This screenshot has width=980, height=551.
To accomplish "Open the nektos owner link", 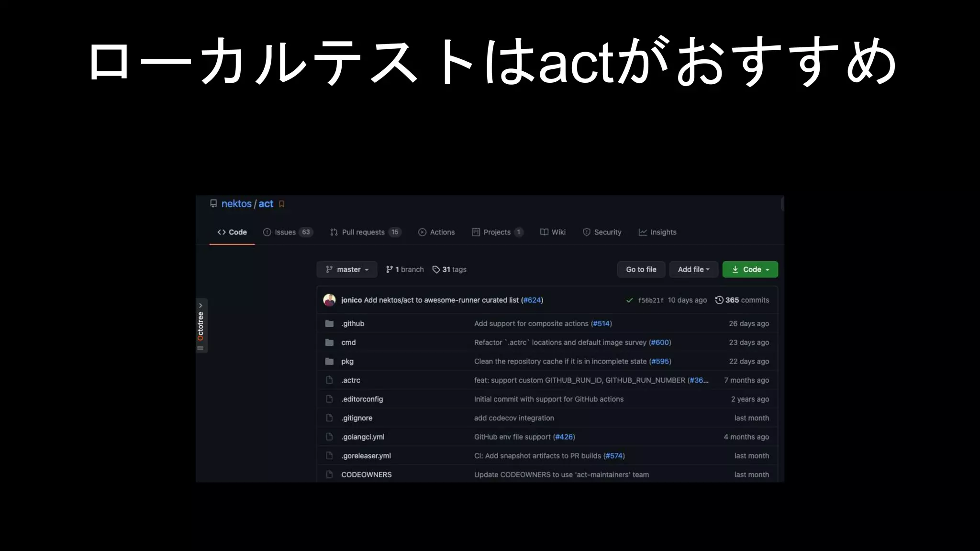I will pyautogui.click(x=236, y=204).
